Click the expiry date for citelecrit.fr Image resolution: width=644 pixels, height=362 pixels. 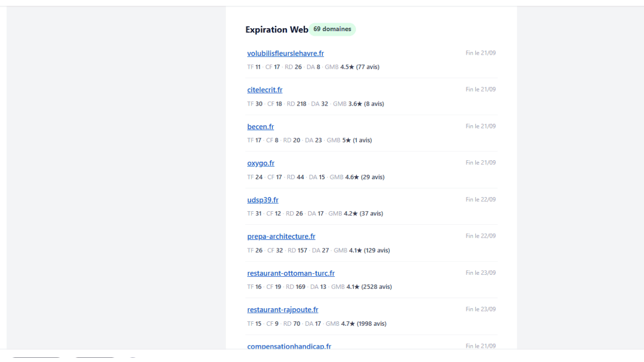coord(480,89)
